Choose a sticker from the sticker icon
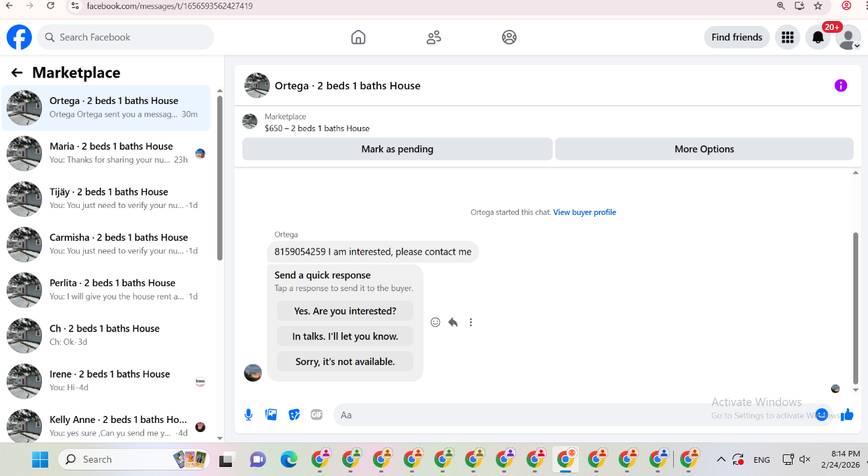The width and height of the screenshot is (868, 476). click(x=294, y=415)
